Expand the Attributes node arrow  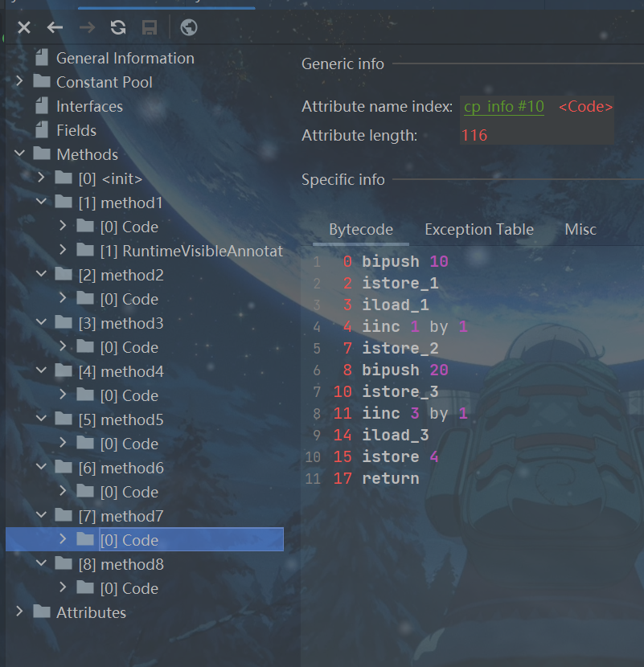[x=19, y=612]
